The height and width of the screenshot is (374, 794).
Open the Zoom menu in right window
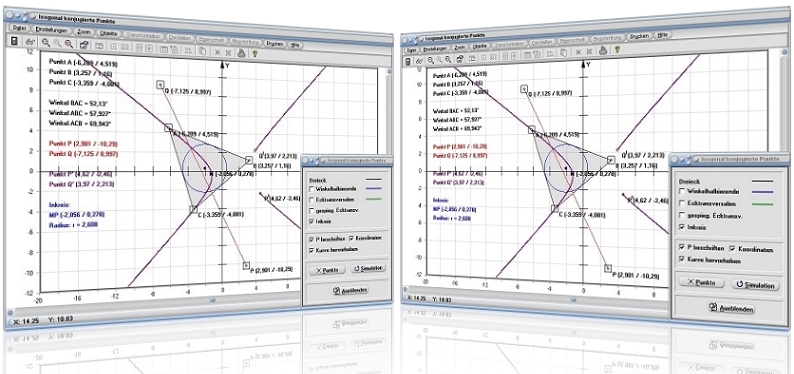pos(460,47)
